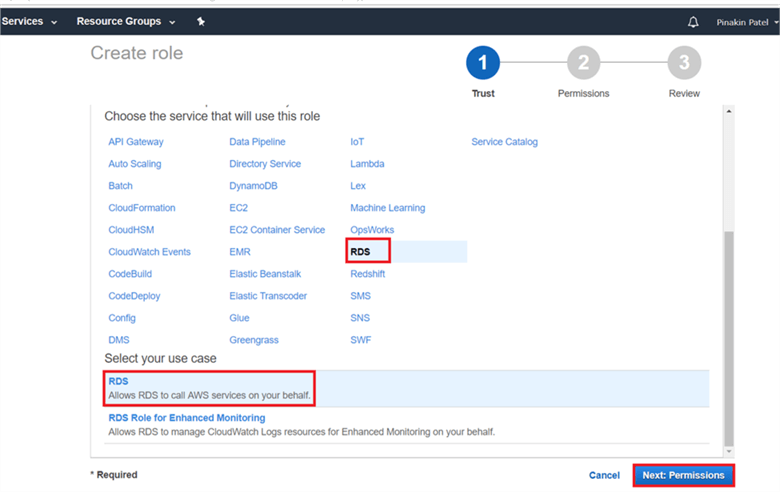Choose Elastic Transcoder service

(x=268, y=296)
